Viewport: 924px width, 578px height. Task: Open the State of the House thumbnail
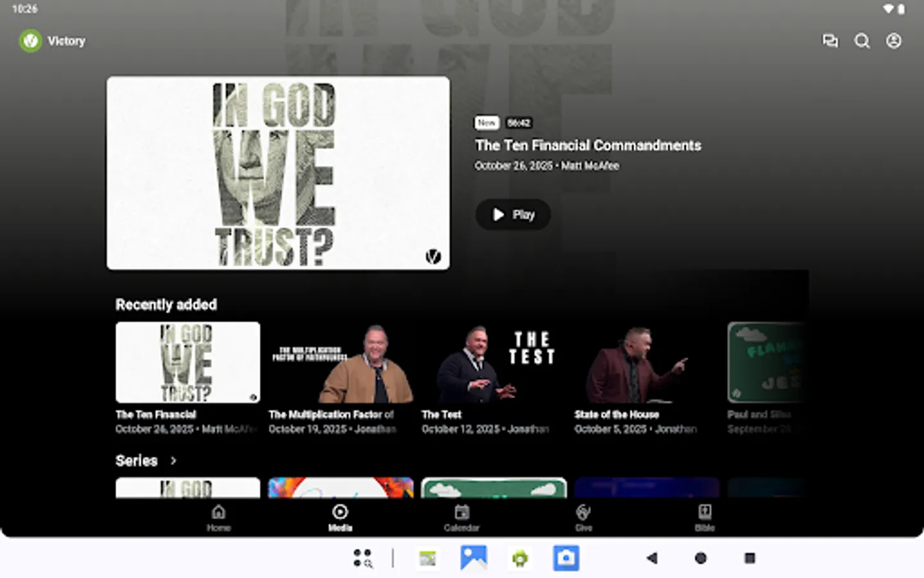click(x=646, y=362)
